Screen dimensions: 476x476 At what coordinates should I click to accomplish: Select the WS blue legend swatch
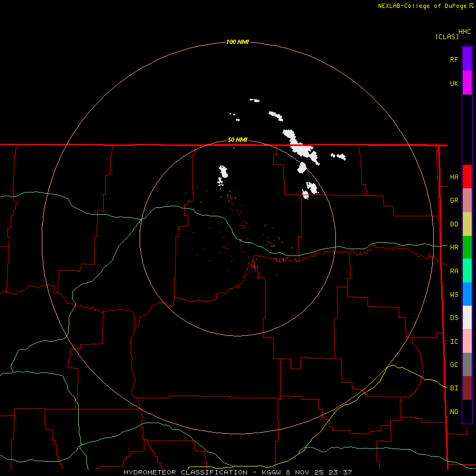(467, 294)
